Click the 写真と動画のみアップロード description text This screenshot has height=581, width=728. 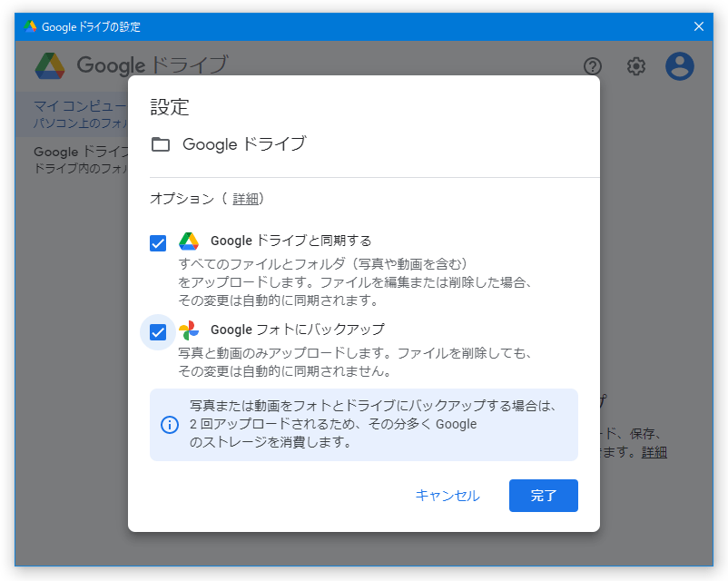(355, 362)
